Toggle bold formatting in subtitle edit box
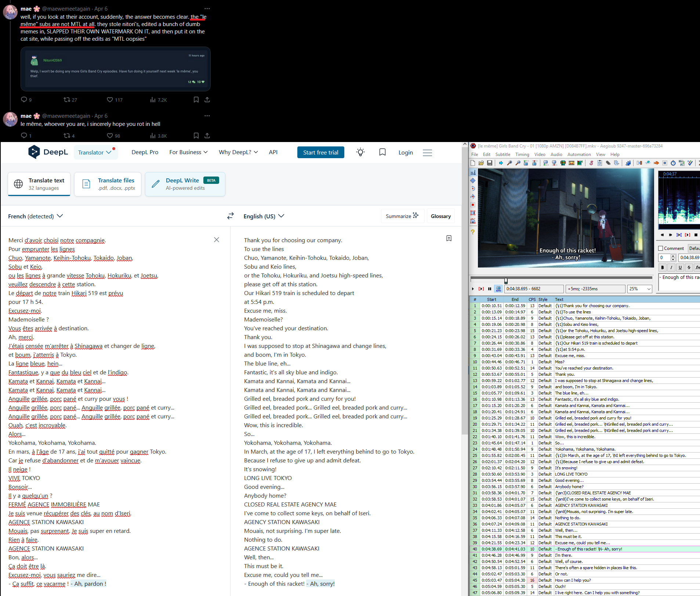The height and width of the screenshot is (596, 700). pos(663,268)
